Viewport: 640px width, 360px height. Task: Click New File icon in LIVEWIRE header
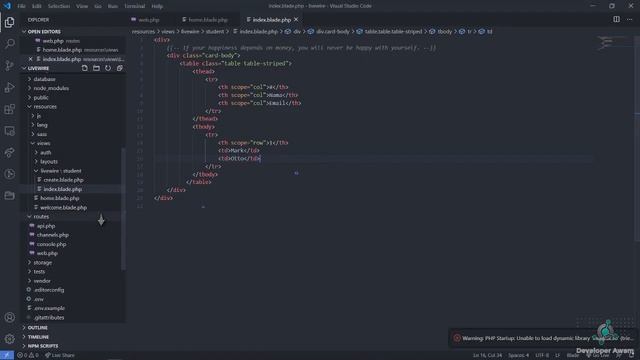click(x=84, y=68)
